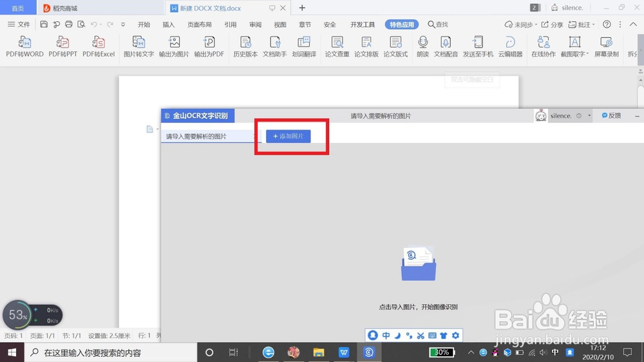Screen dimensions: 644x362
Task: Launch 图片转文字 OCR tool
Action: pos(139,46)
